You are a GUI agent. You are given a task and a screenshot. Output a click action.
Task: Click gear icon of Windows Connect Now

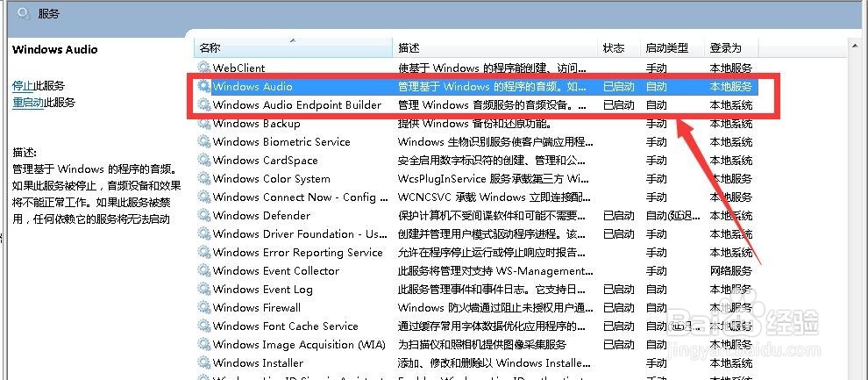click(x=204, y=197)
